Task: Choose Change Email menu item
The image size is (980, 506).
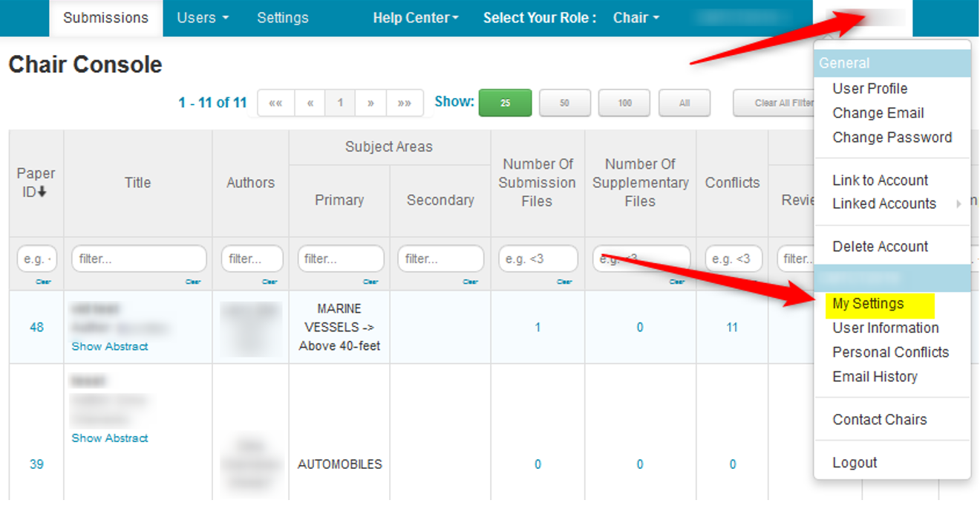Action: pyautogui.click(x=878, y=113)
